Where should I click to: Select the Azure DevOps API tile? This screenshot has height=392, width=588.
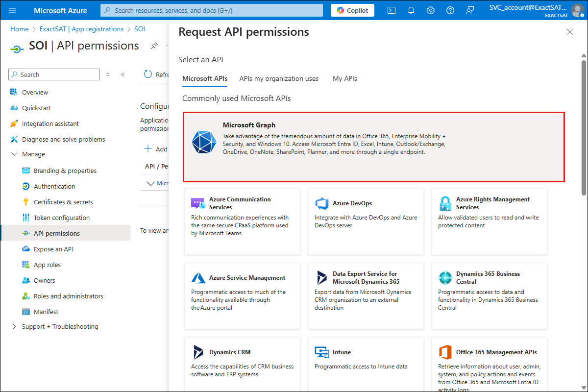coord(366,221)
